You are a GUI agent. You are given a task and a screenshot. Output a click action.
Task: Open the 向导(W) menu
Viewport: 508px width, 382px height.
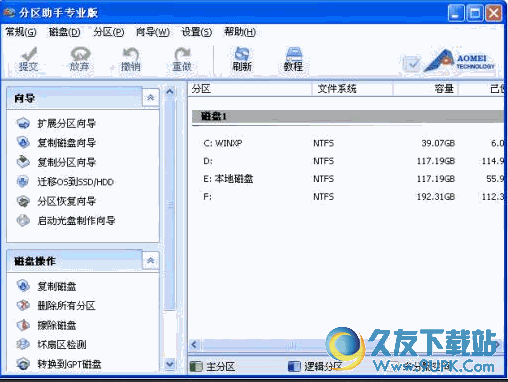point(153,32)
